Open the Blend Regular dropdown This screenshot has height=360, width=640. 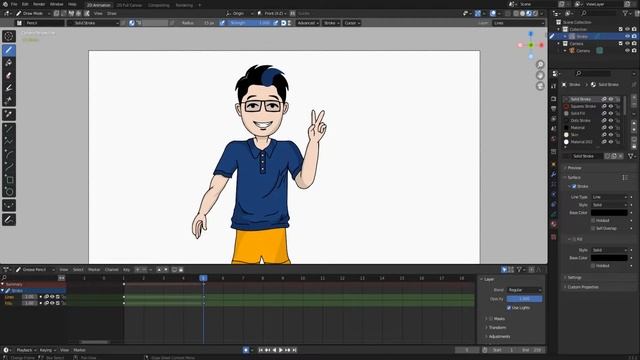[x=524, y=290]
